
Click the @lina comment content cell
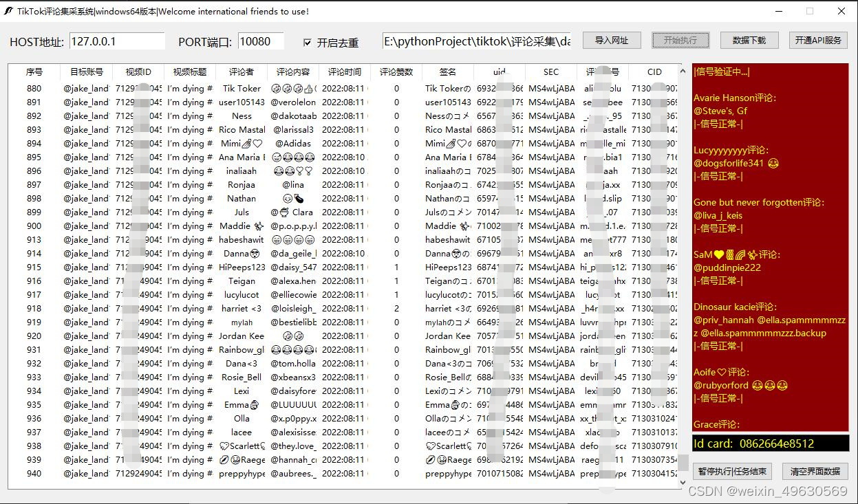tap(293, 184)
